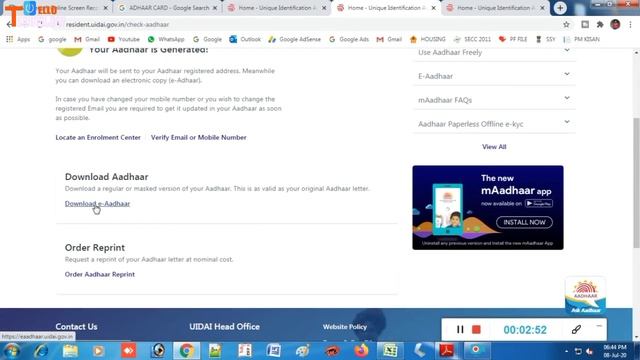Viewport: 640px width, 360px height.
Task: Click the recorder pen annotation icon
Action: [x=576, y=329]
